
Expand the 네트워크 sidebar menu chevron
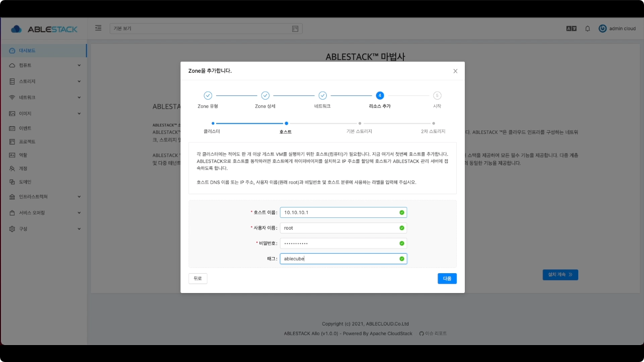point(79,97)
